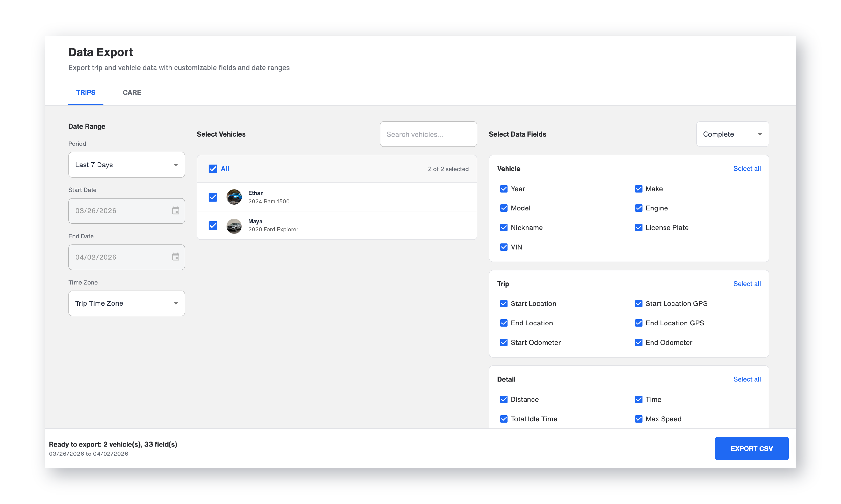Open the Last 7 Days period dropdown
The image size is (841, 504).
[x=126, y=165]
